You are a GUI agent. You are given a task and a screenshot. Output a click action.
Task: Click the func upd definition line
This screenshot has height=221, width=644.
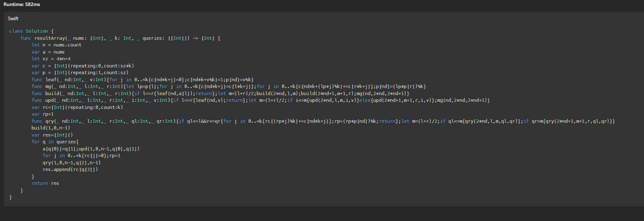(x=261, y=100)
